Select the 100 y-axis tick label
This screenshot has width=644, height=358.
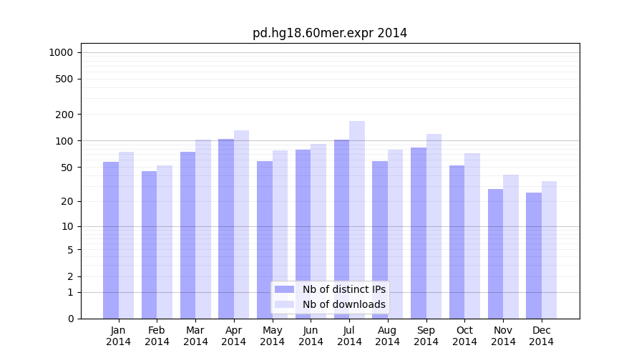[x=64, y=141]
